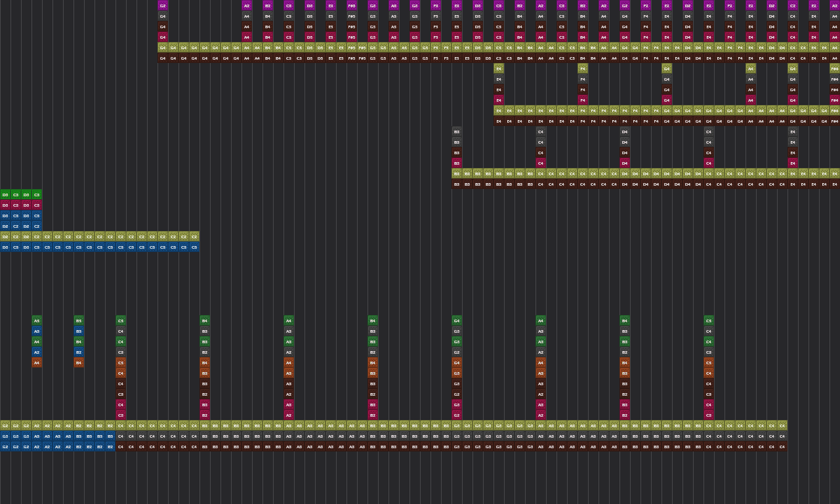
Task: Click the green B4 note in the rightmost stack
Action: (x=624, y=321)
